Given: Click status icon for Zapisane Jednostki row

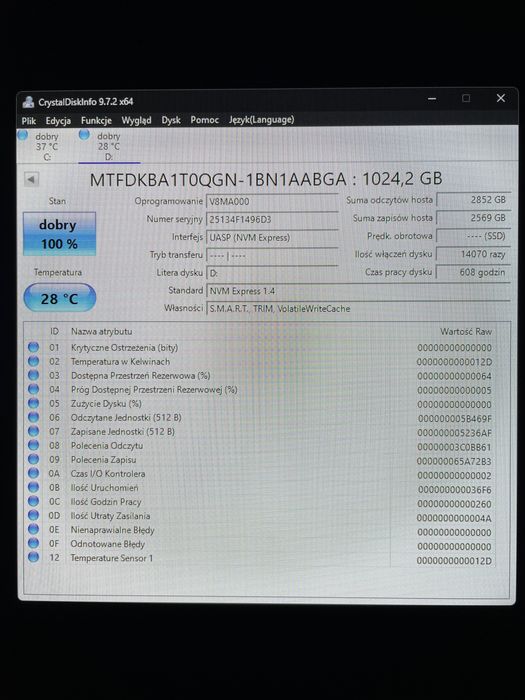Looking at the screenshot, I should 33,431.
